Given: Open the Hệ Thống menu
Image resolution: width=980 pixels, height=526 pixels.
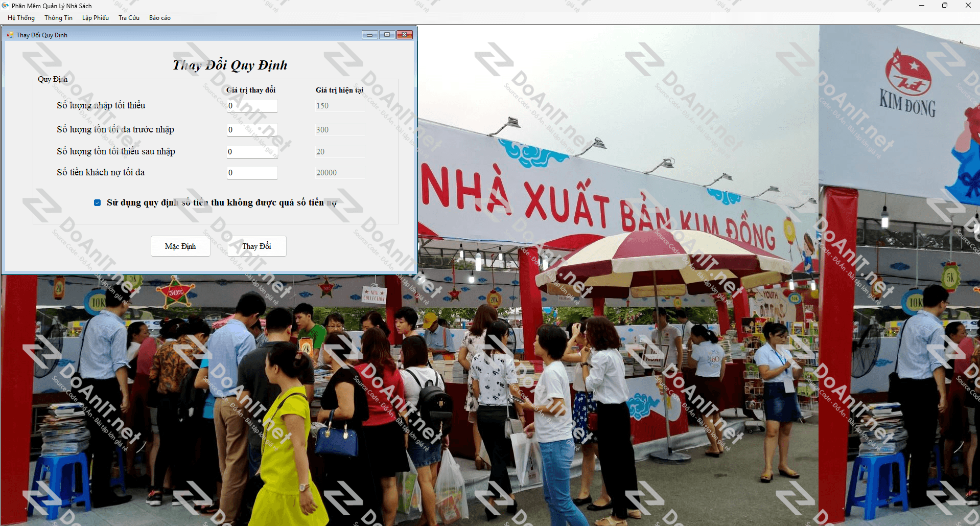Looking at the screenshot, I should pos(21,18).
